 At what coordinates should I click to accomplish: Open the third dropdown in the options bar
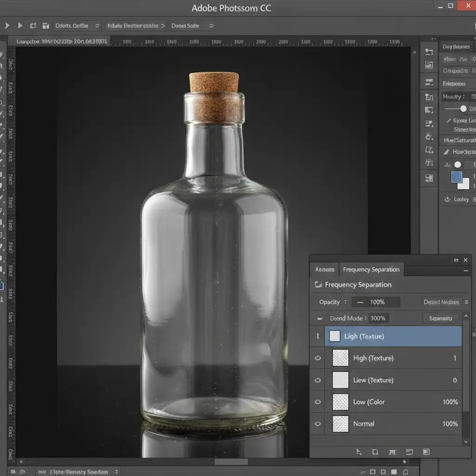pos(192,26)
